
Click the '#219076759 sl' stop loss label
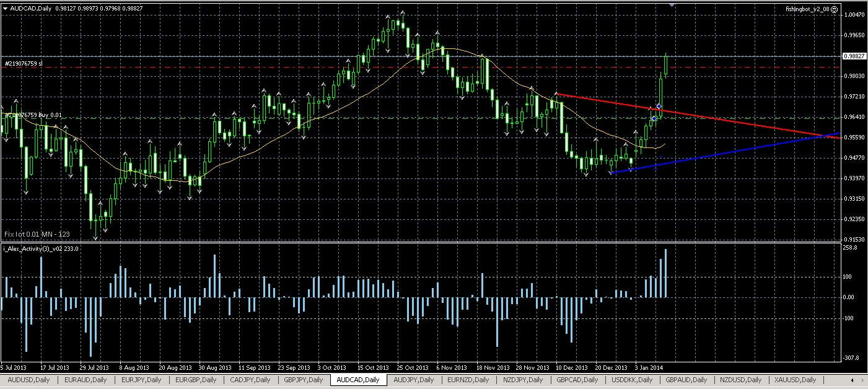pyautogui.click(x=23, y=63)
